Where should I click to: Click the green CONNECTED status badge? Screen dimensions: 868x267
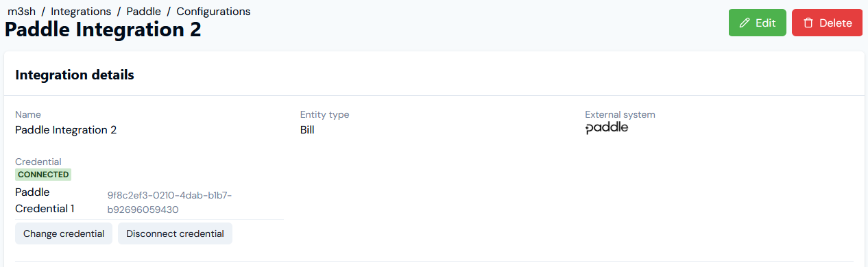point(43,175)
